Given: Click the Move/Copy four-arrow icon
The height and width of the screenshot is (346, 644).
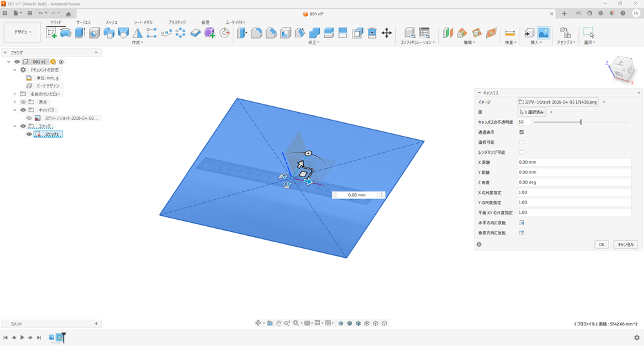Looking at the screenshot, I should coord(387,33).
